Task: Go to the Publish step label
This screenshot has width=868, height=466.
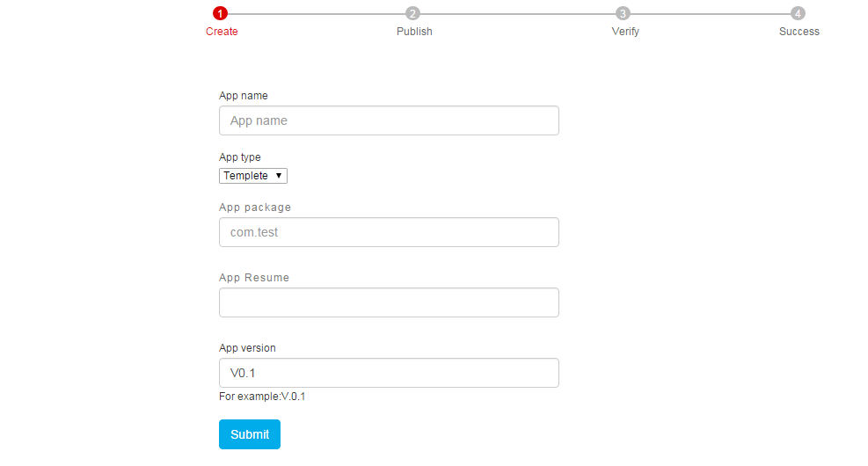Action: (x=414, y=32)
